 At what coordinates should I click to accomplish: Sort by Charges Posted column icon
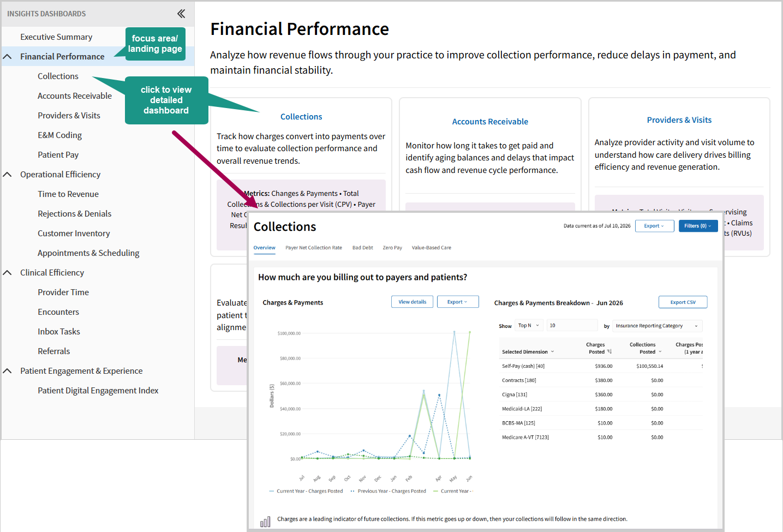coord(609,351)
